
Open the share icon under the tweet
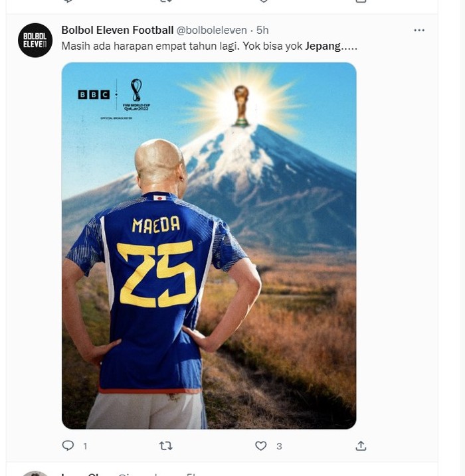[361, 445]
